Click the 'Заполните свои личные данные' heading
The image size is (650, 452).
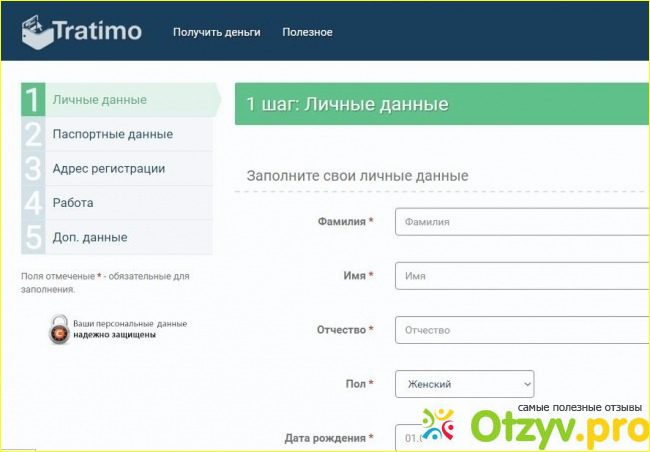click(x=358, y=176)
